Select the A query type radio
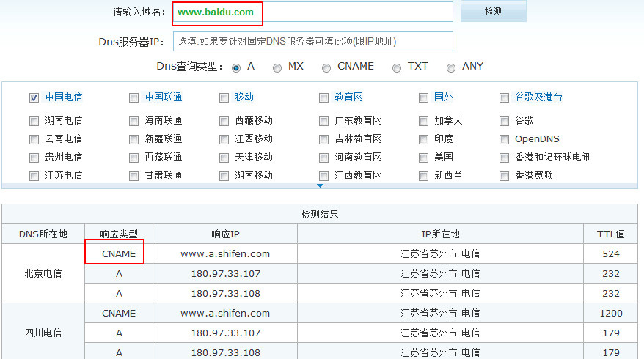Screen dimensions: 644x359 point(236,68)
